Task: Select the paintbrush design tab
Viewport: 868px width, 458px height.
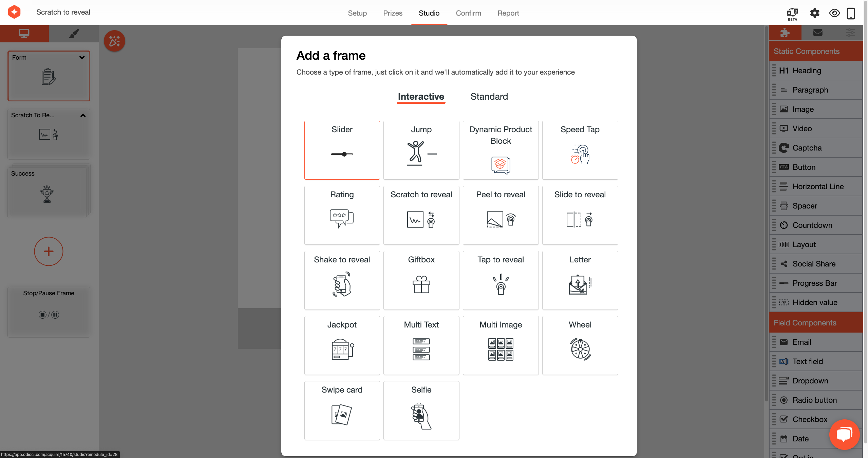Action: 74,34
